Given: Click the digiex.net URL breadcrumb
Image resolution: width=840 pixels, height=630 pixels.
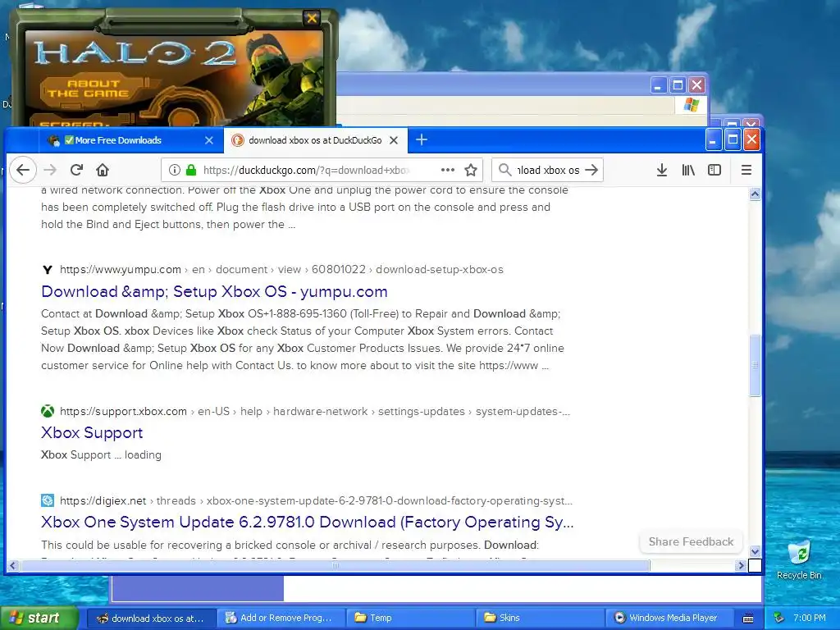Looking at the screenshot, I should (316, 501).
